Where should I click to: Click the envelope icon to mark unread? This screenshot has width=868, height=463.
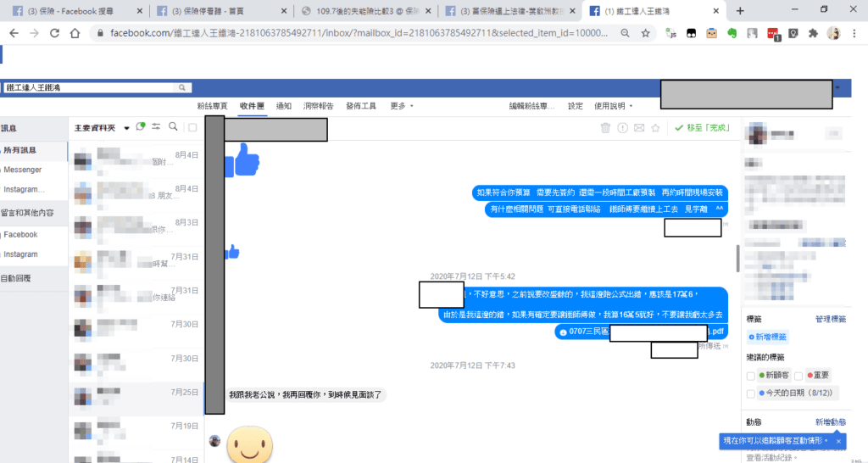coord(639,128)
